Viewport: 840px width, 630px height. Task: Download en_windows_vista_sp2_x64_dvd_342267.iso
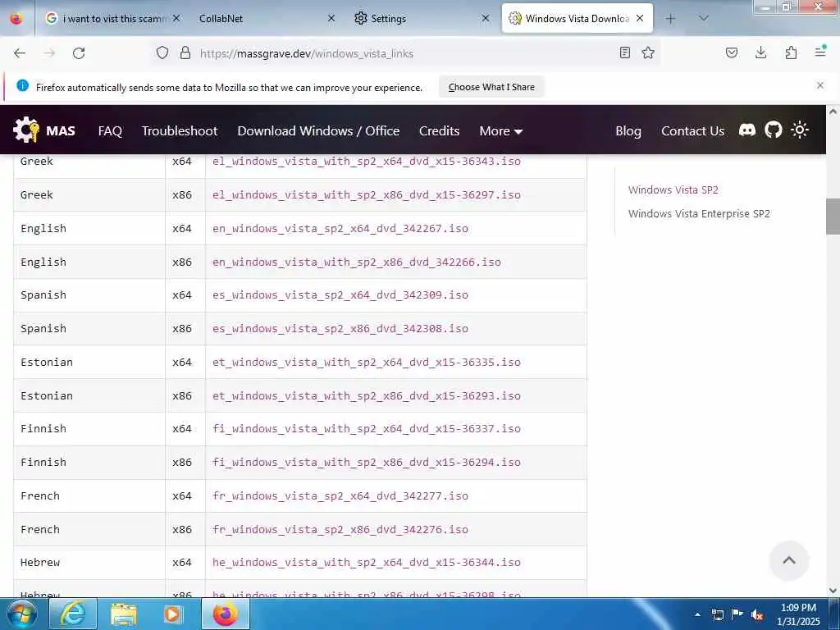click(x=340, y=228)
